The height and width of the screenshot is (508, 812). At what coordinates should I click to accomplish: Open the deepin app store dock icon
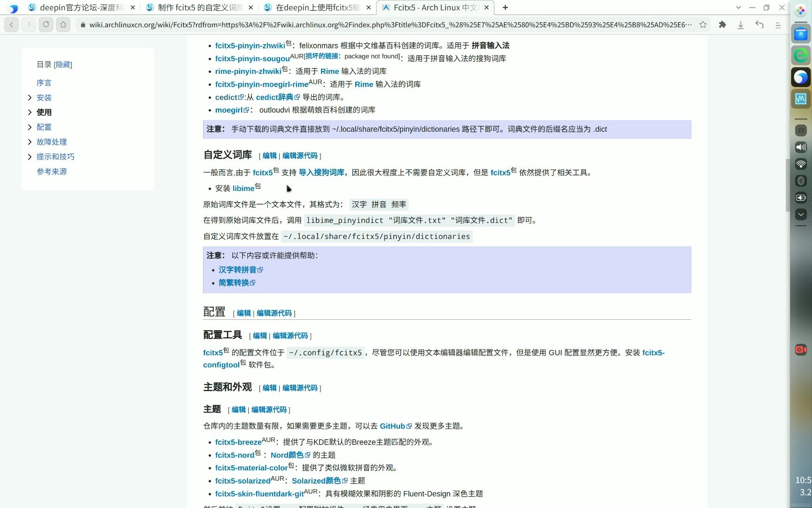(x=801, y=34)
